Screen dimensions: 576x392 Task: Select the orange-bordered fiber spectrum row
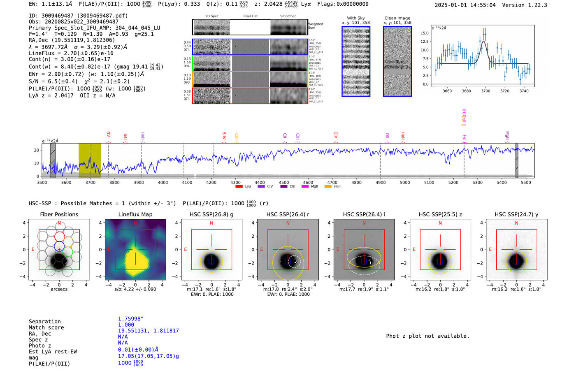[x=250, y=79]
